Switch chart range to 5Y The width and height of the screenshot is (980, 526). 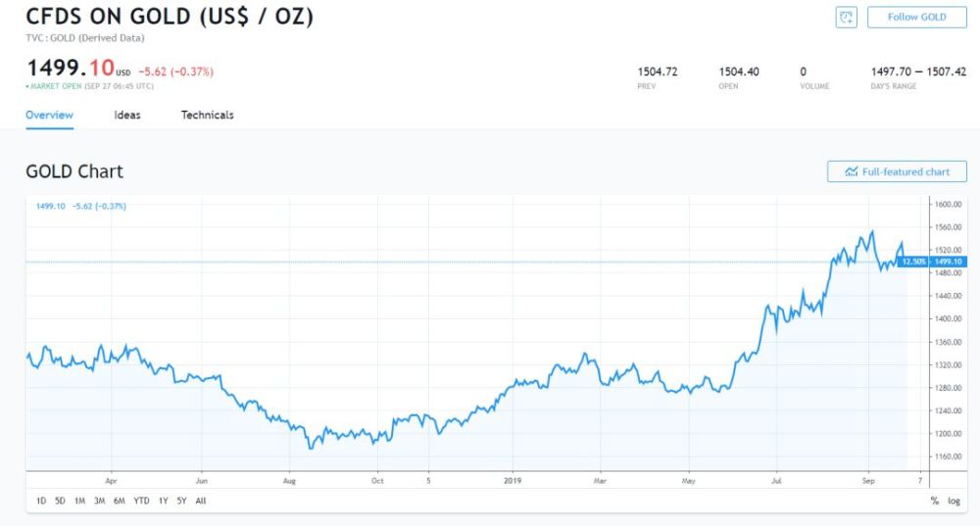point(181,501)
